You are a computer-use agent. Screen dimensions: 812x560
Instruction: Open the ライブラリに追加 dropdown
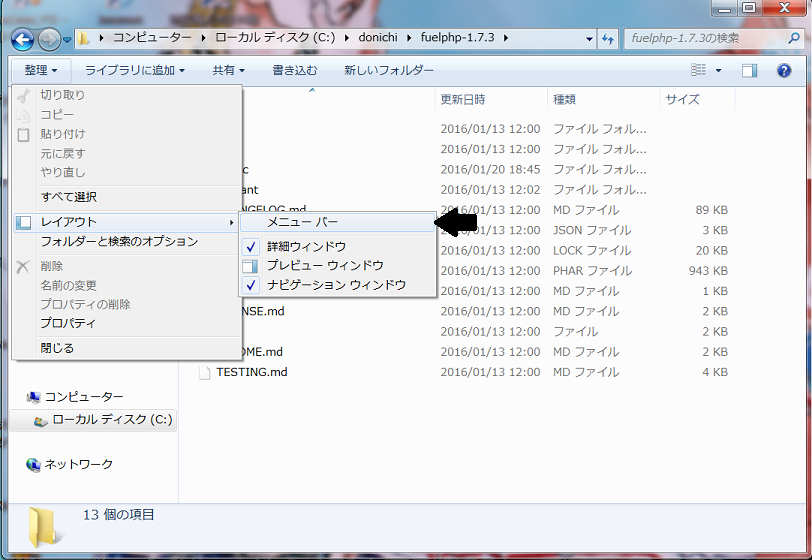pyautogui.click(x=134, y=70)
